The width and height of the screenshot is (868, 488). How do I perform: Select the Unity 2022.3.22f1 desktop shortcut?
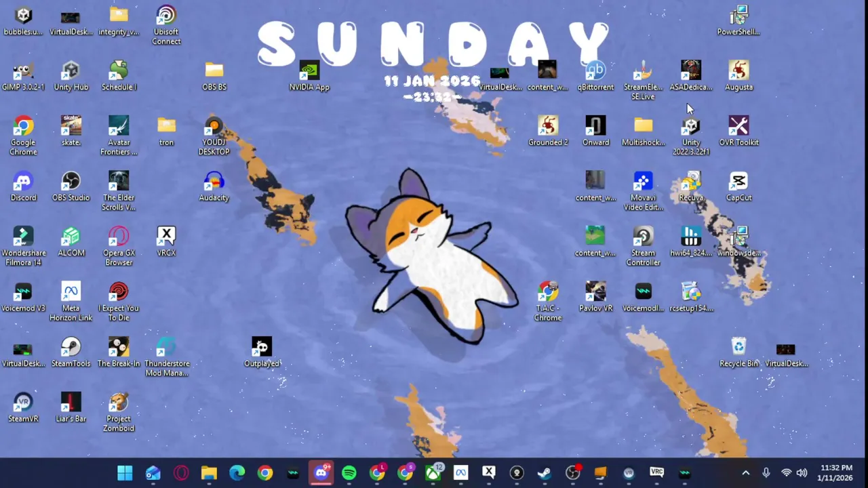click(x=691, y=136)
